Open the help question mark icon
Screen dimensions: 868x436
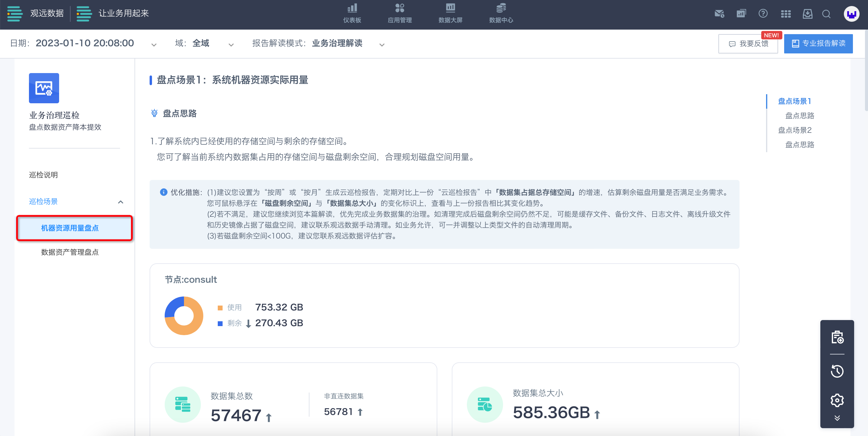[x=763, y=14]
